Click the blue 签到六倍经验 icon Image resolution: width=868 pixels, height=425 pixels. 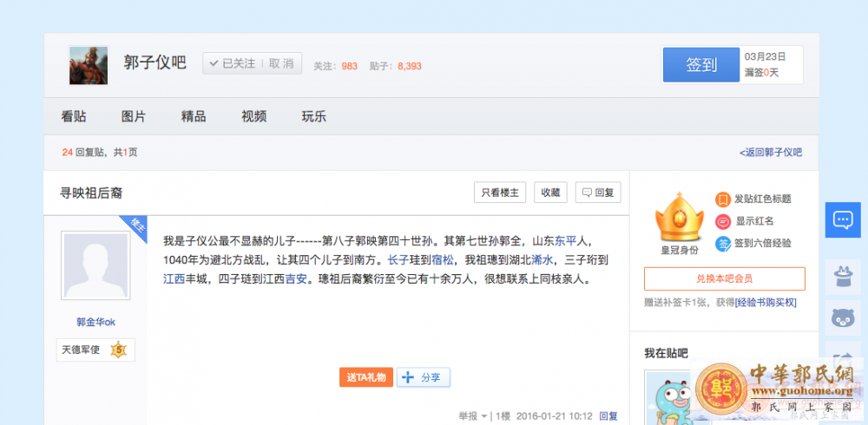click(722, 244)
